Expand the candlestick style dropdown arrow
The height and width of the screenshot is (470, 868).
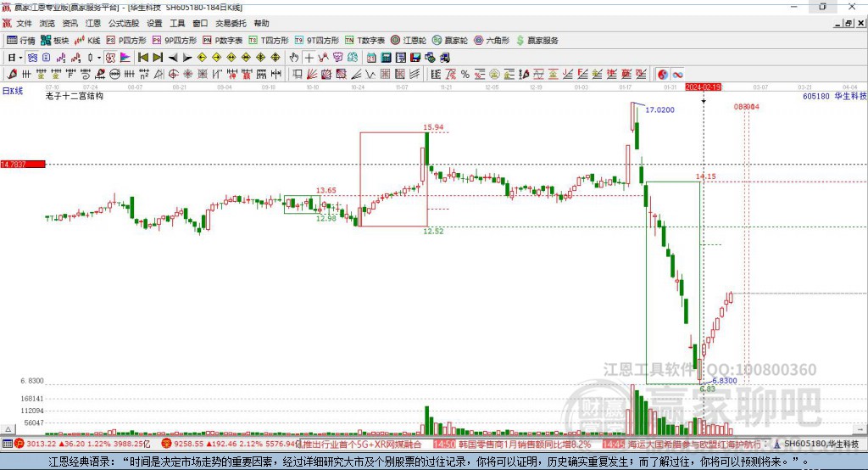pyautogui.click(x=98, y=58)
